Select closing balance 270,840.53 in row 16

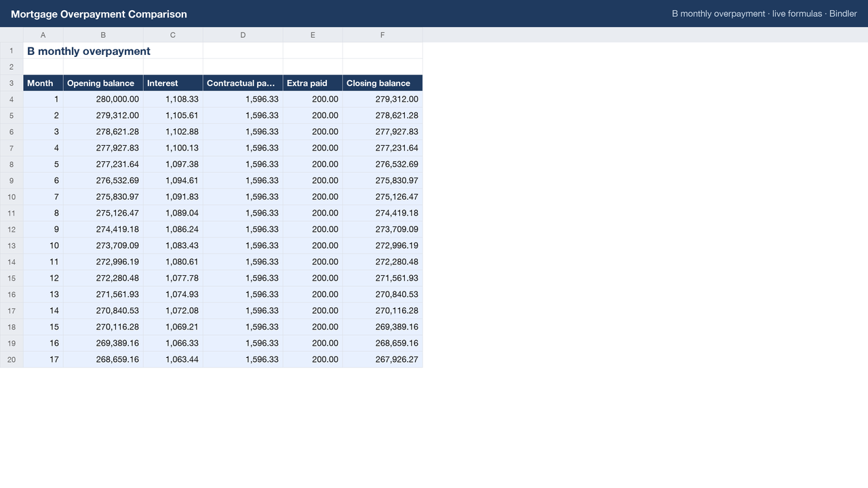pyautogui.click(x=382, y=295)
